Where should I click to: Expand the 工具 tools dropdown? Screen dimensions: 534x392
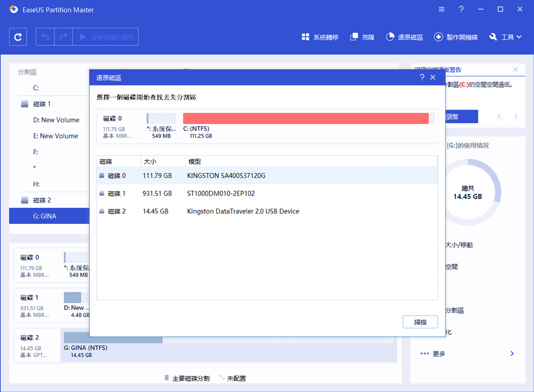tap(505, 37)
